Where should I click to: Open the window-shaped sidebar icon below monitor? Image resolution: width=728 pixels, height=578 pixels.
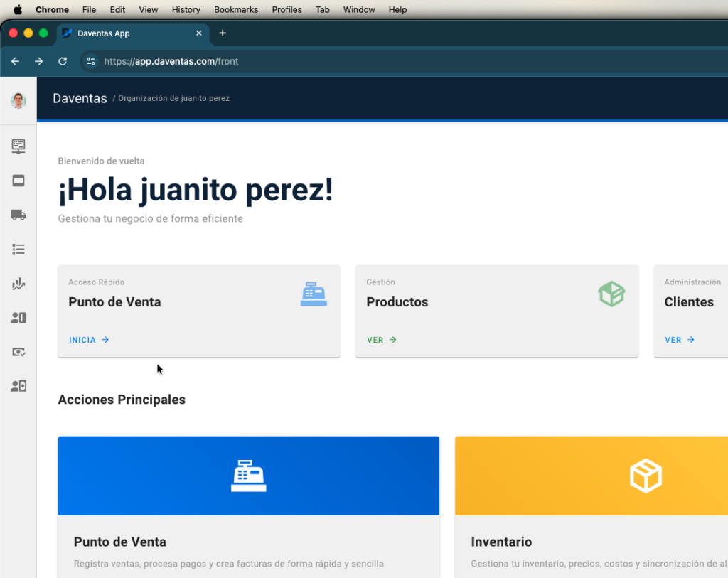point(18,181)
